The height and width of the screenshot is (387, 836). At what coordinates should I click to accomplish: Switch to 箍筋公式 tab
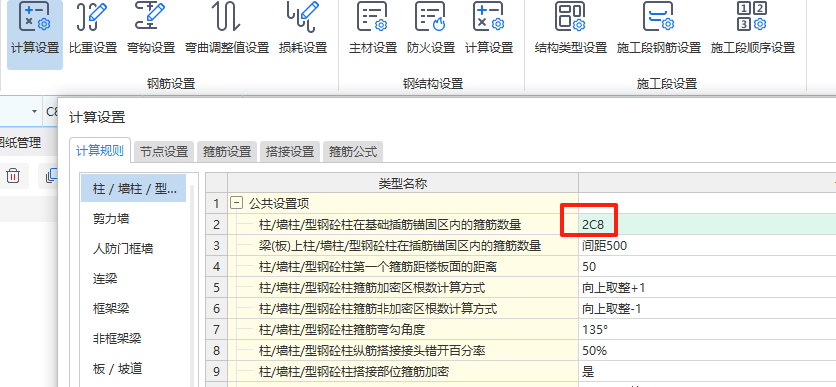coord(353,152)
